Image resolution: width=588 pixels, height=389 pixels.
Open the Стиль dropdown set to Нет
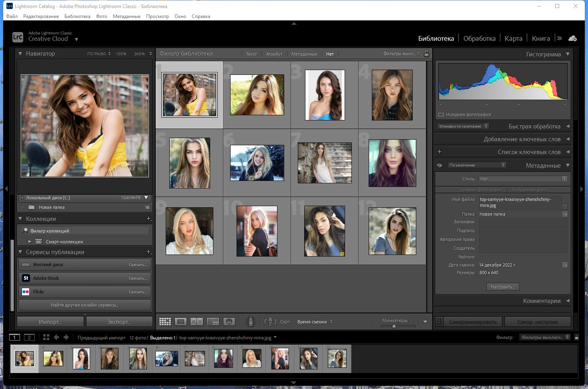[523, 179]
